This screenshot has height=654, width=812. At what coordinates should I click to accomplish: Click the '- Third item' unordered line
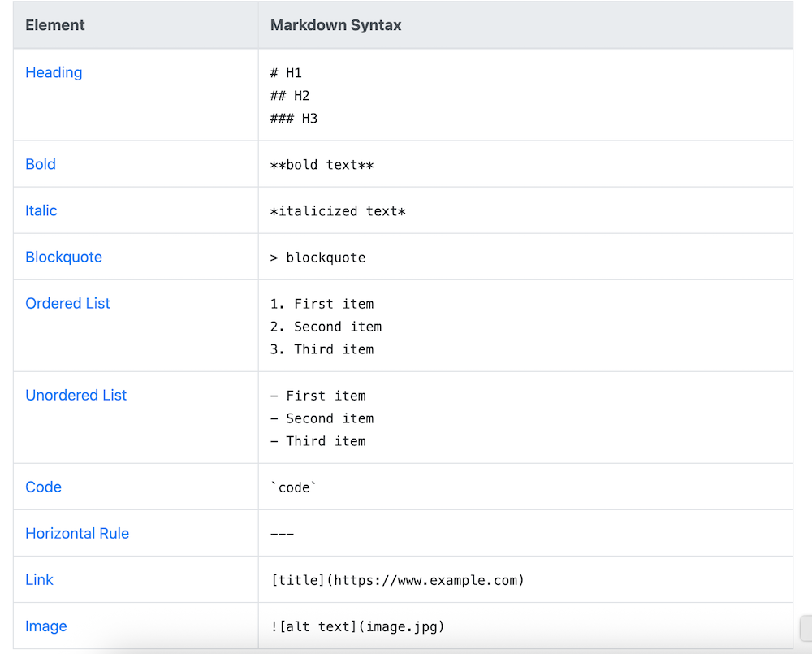click(317, 441)
